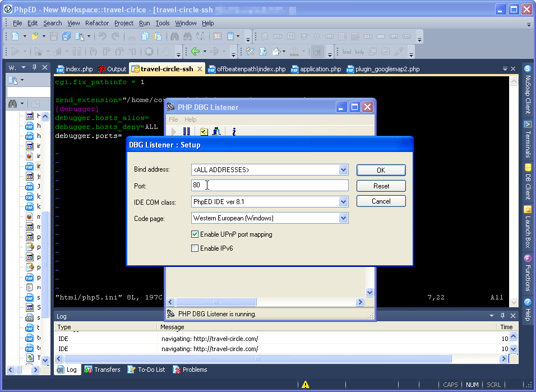Image resolution: width=536 pixels, height=392 pixels.
Task: Expand the Code page dropdown
Action: pyautogui.click(x=343, y=218)
